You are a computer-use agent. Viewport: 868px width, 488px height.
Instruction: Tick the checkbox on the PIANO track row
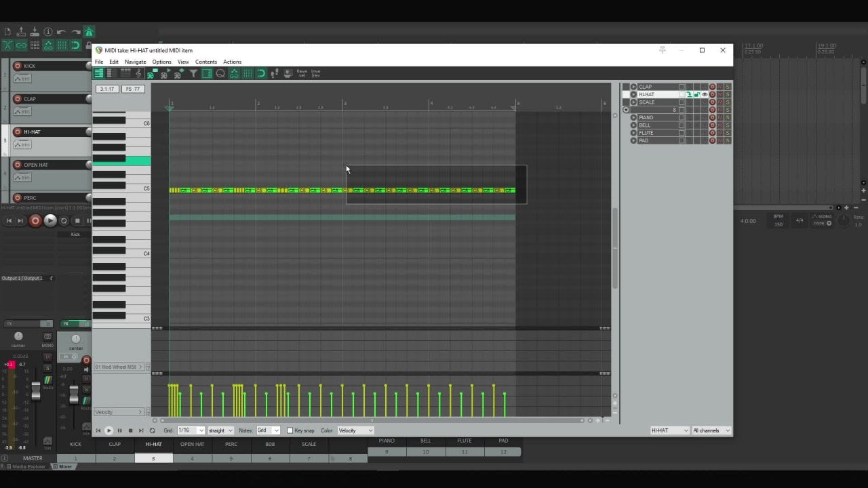pyautogui.click(x=682, y=117)
